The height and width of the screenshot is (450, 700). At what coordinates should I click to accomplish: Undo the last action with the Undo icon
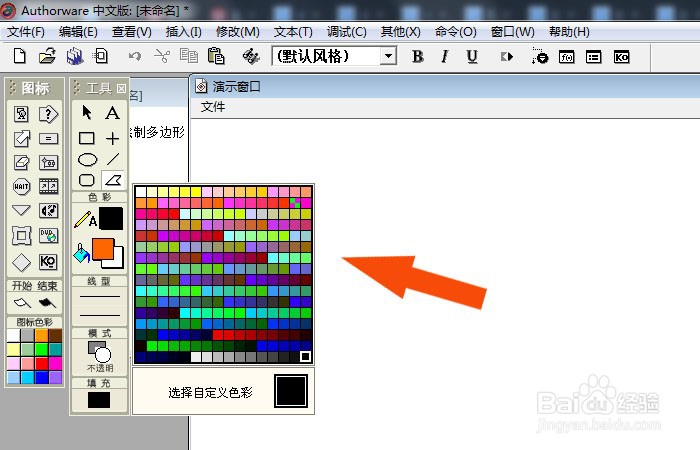click(x=135, y=56)
